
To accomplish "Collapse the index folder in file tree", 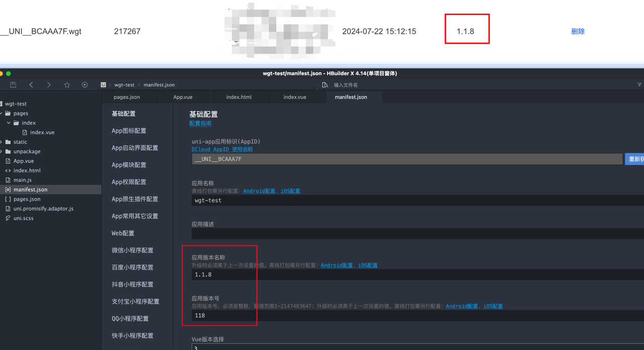I will [9, 123].
